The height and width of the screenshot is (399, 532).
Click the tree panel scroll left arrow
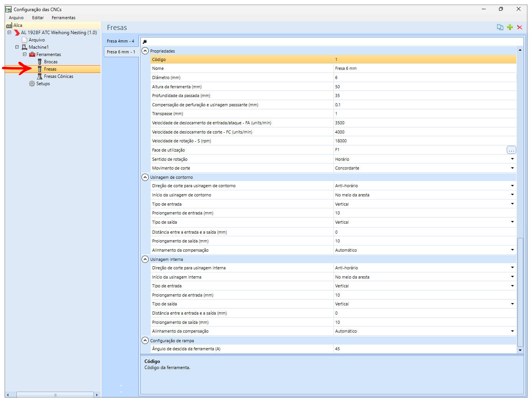(8, 395)
